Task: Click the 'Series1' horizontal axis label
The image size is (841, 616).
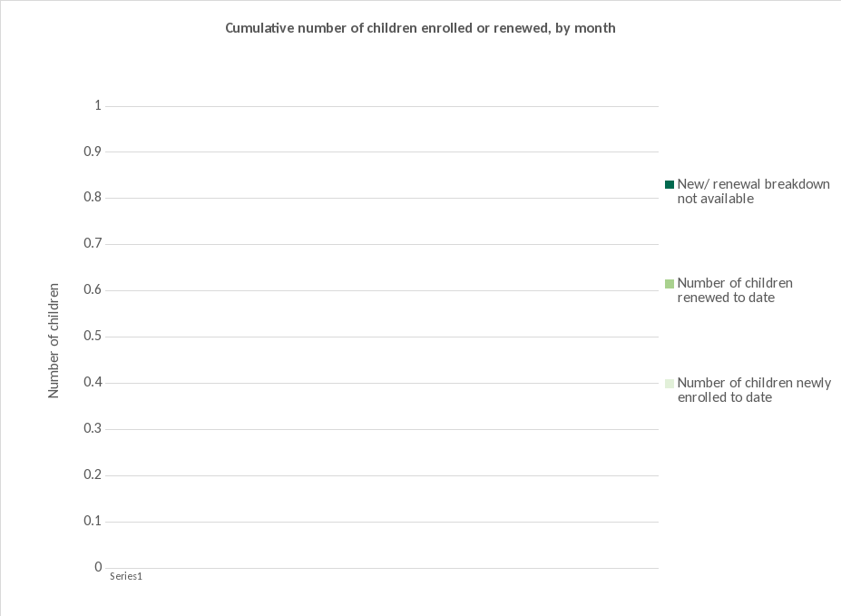Action: pyautogui.click(x=126, y=576)
